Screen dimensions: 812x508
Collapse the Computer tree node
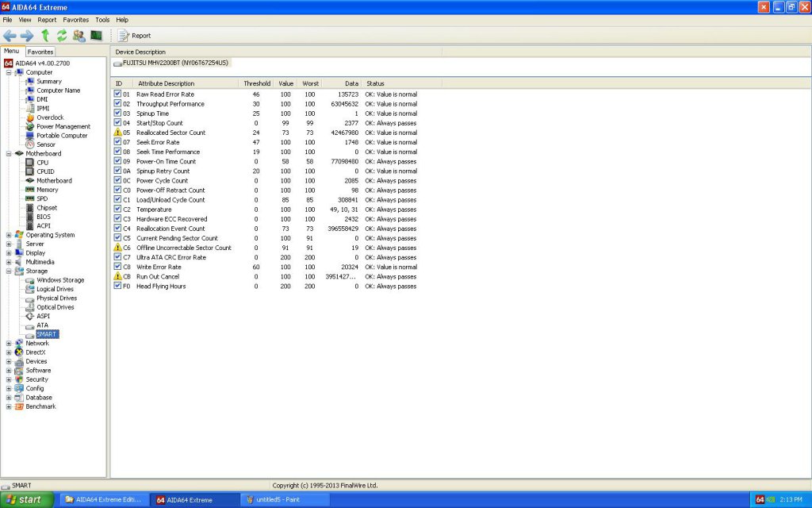point(9,72)
